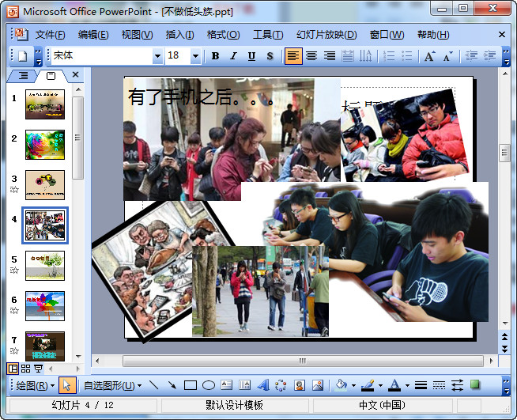The width and height of the screenshot is (517, 420).
Task: Increase the font size
Action: pyautogui.click(x=429, y=55)
